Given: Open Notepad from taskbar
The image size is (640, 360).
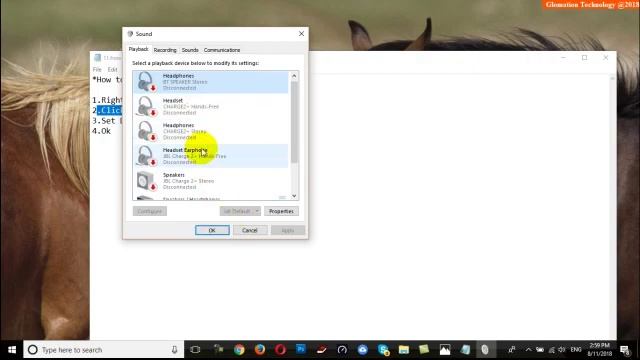Looking at the screenshot, I should coord(465,350).
